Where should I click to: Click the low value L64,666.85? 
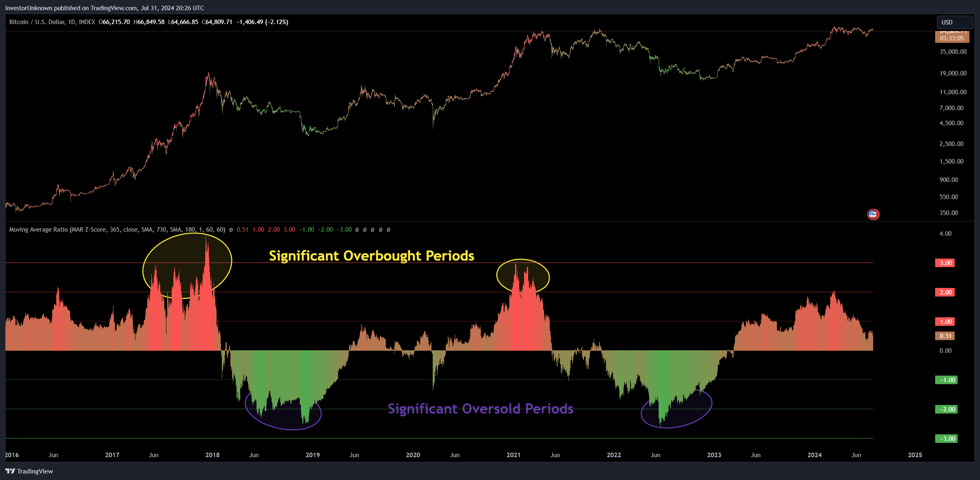[x=183, y=22]
